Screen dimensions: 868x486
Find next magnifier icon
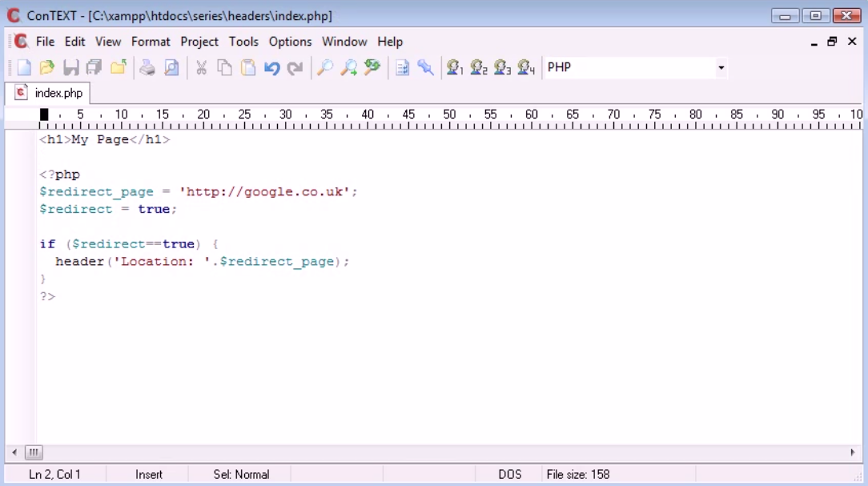click(x=348, y=67)
